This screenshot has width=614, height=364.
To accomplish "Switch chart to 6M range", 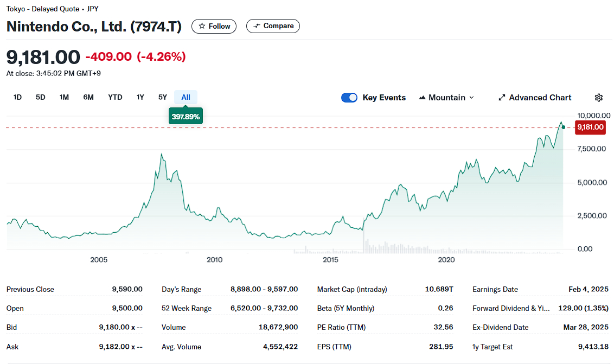I will pyautogui.click(x=88, y=97).
